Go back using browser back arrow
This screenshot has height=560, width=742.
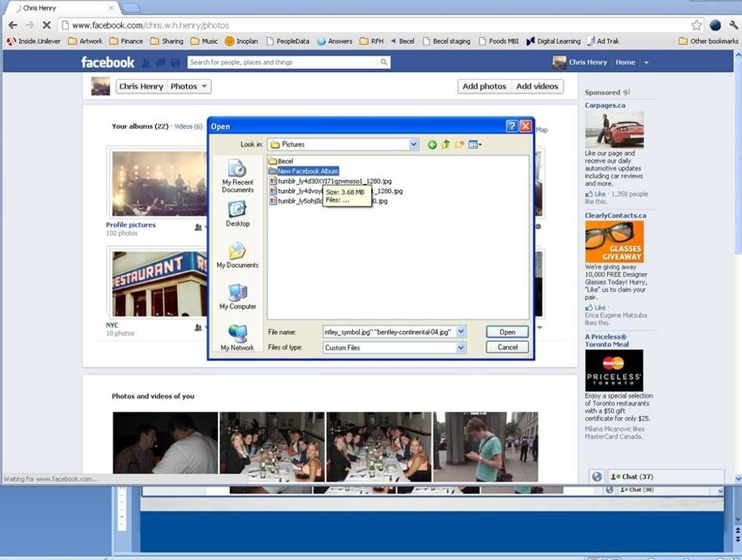click(x=13, y=25)
